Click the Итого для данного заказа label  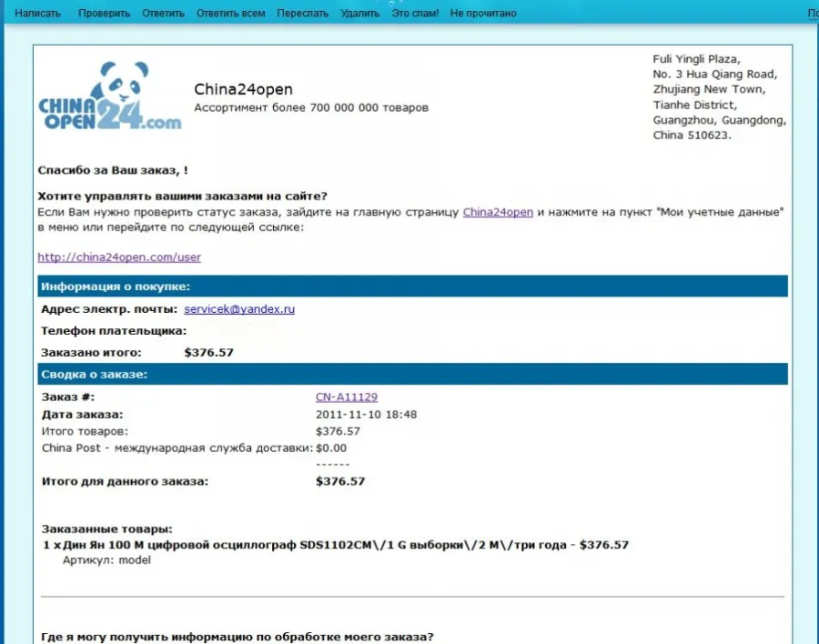pyautogui.click(x=125, y=481)
